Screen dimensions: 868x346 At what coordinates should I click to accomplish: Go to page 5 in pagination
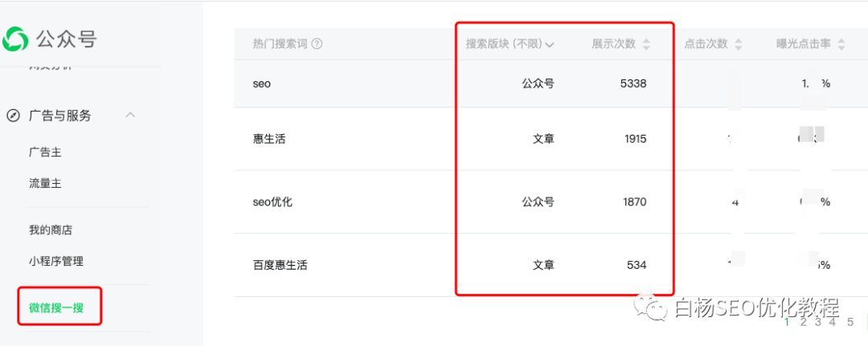[850, 322]
